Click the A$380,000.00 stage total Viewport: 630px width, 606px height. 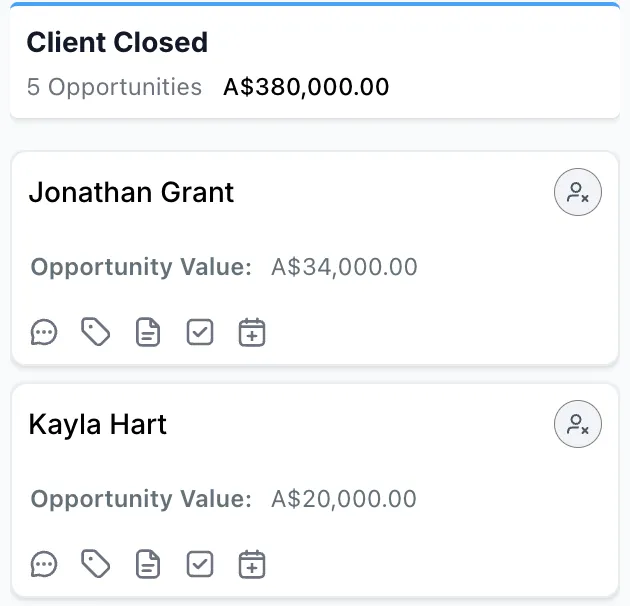[306, 87]
